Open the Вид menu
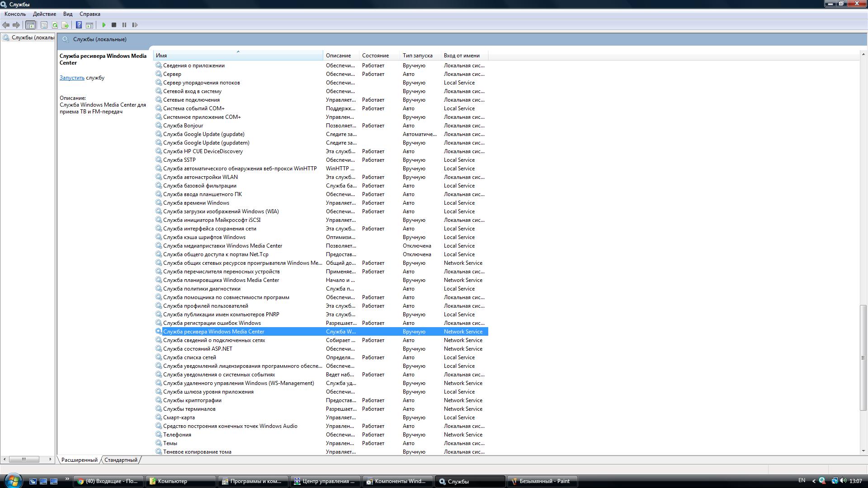The height and width of the screenshot is (488, 868). tap(68, 14)
